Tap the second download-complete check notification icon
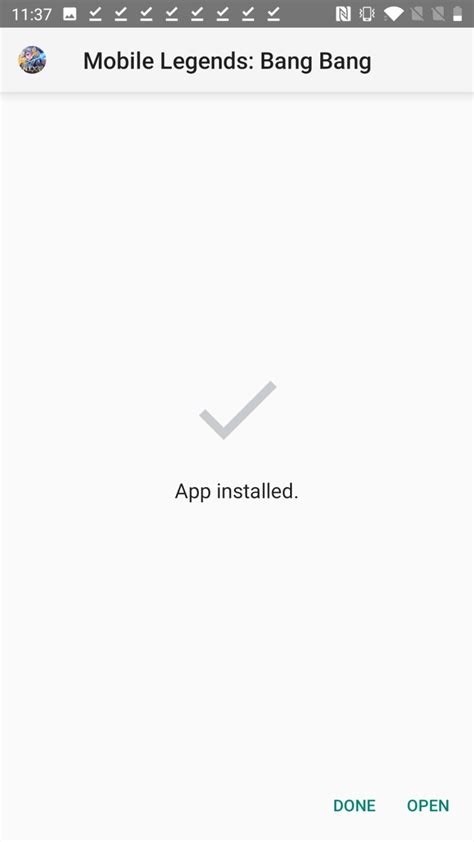Viewport: 474px width, 842px height. point(121,14)
